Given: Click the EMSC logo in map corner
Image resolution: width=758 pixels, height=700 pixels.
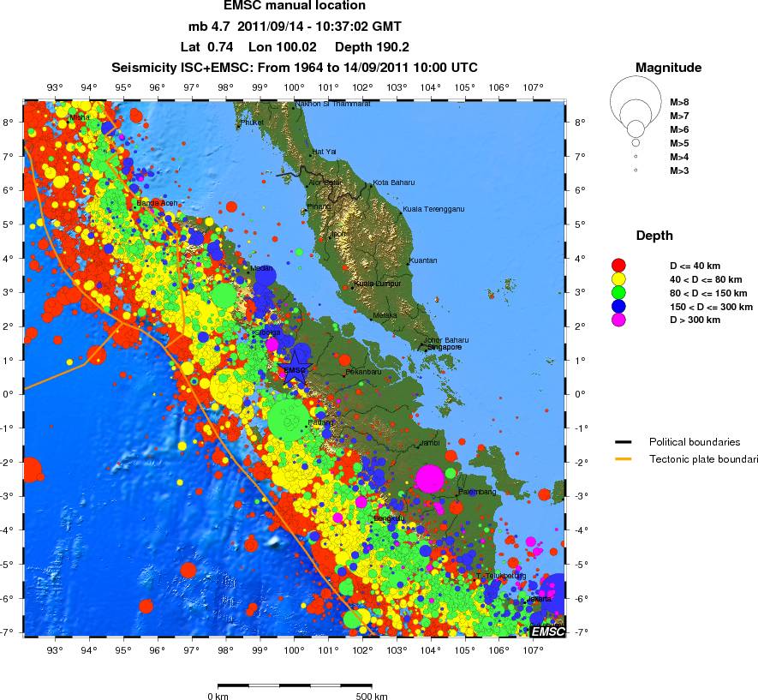Looking at the screenshot, I should [547, 631].
